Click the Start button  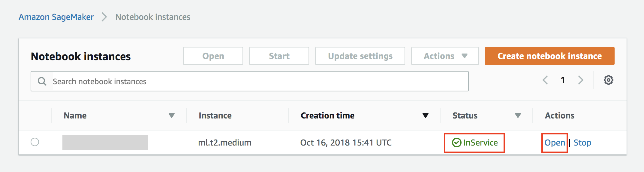(x=279, y=56)
